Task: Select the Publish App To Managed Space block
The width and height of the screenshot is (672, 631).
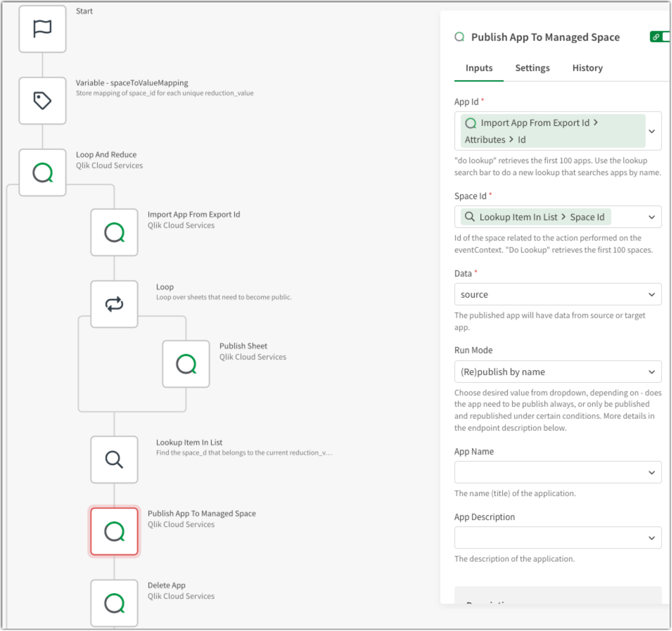Action: click(114, 531)
